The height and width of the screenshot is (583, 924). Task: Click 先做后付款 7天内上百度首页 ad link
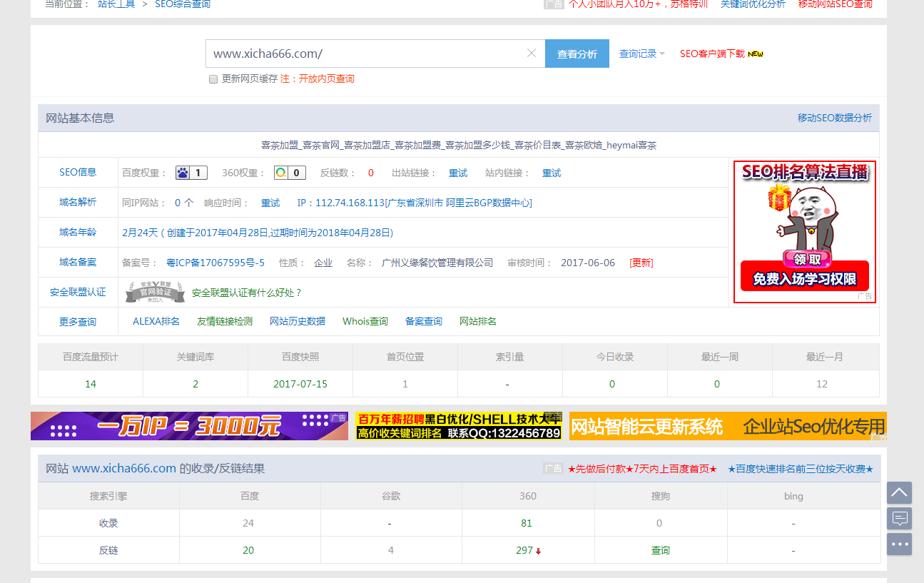(x=642, y=469)
